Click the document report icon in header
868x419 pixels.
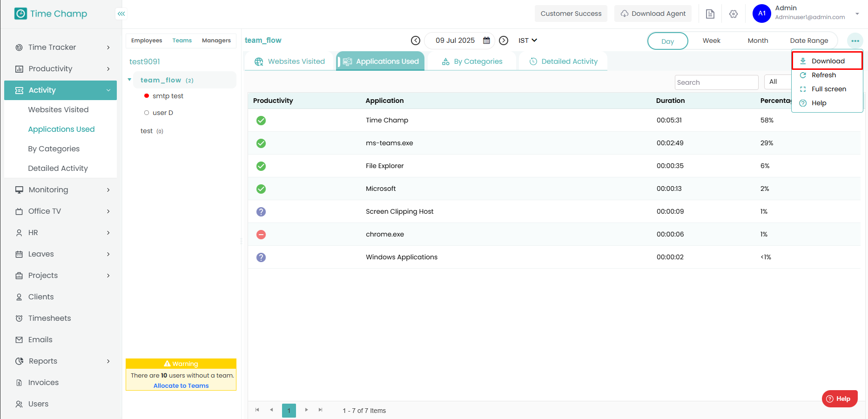(710, 14)
